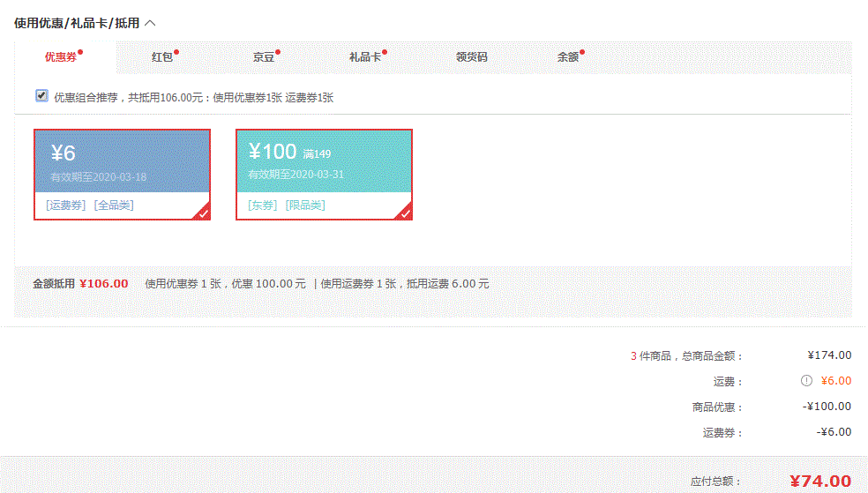Click the [限品类] tag on the ¥100 coupon
Image resolution: width=868 pixels, height=493 pixels.
(305, 205)
